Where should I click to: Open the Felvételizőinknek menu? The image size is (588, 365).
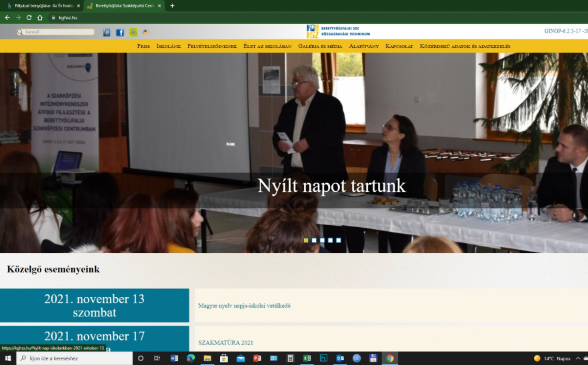point(212,46)
